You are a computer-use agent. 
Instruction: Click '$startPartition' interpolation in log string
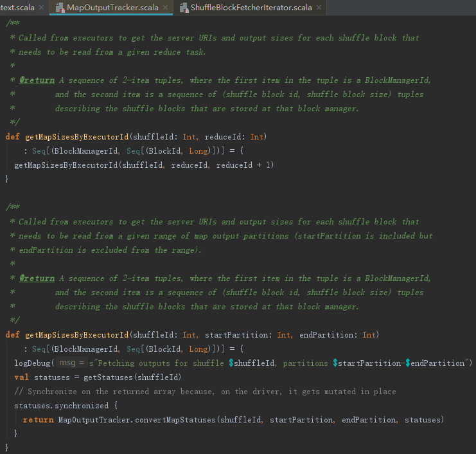click(367, 363)
